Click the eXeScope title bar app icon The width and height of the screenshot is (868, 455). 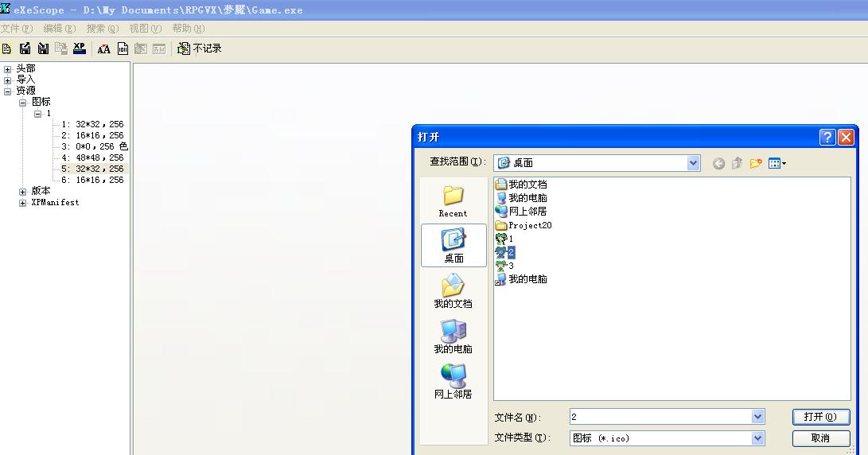tap(6, 8)
